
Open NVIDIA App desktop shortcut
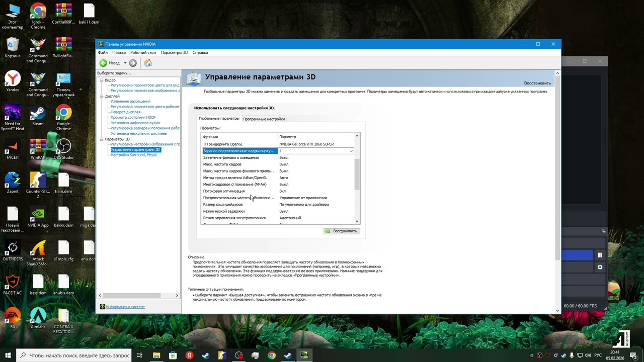(x=38, y=218)
